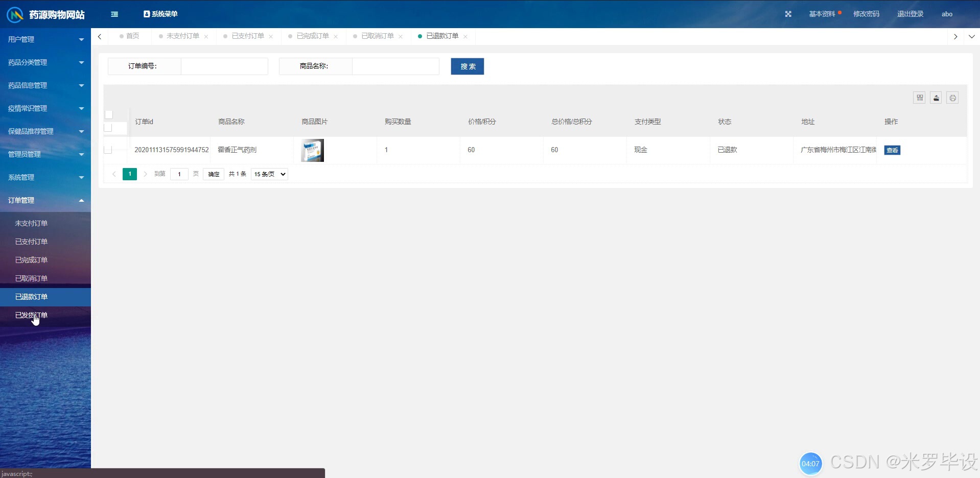
Task: Open 已取消订单 in the sidebar
Action: pos(45,278)
